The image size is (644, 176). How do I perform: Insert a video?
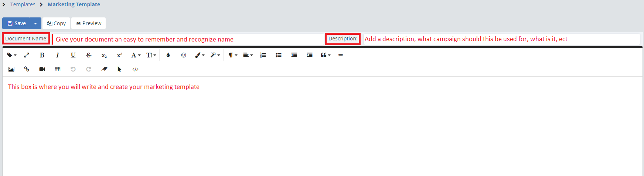42,69
